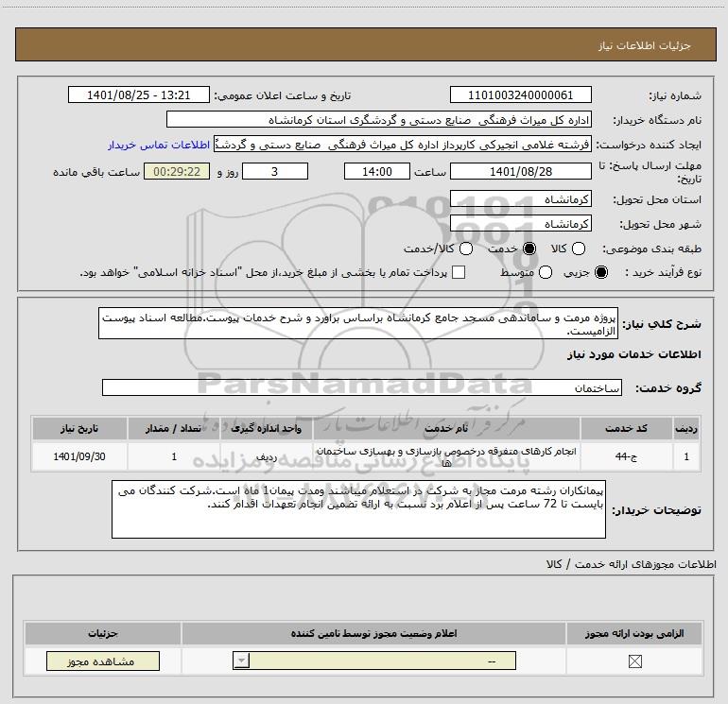Click the شماره نیاز field 1101003240000061
The image size is (728, 704).
520,94
